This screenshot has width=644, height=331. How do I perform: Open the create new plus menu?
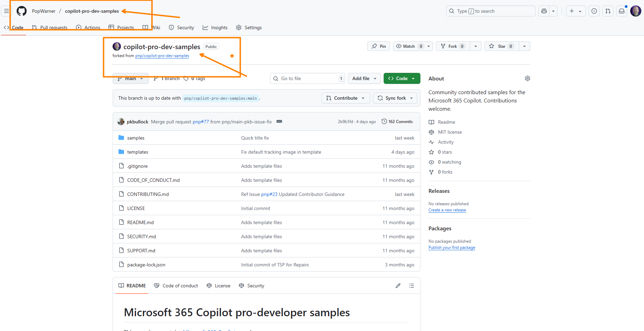coord(576,11)
